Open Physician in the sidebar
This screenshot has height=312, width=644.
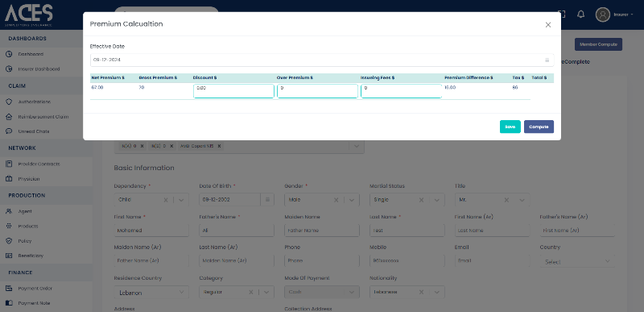[29, 179]
